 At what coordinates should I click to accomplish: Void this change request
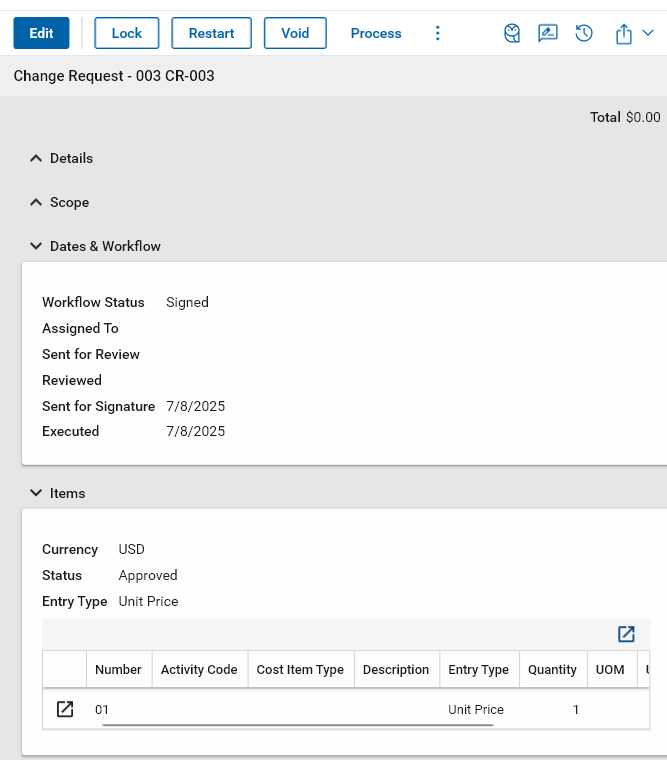tap(295, 33)
